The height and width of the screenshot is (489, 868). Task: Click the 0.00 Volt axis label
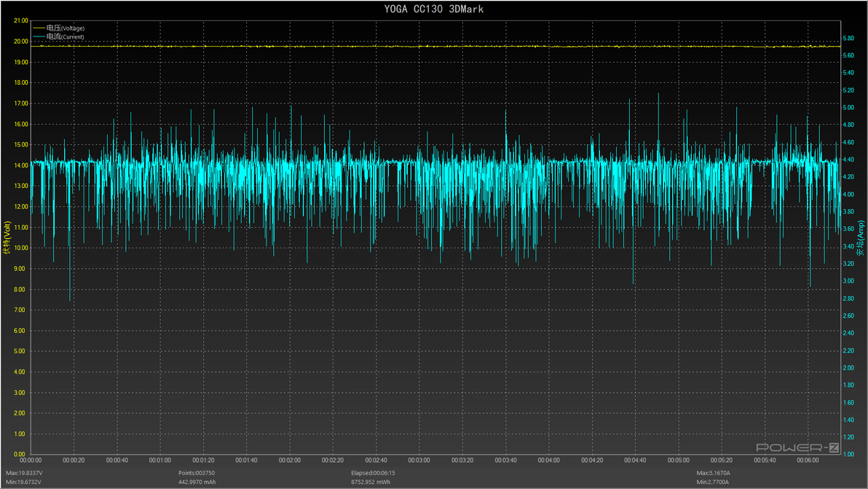pos(20,454)
